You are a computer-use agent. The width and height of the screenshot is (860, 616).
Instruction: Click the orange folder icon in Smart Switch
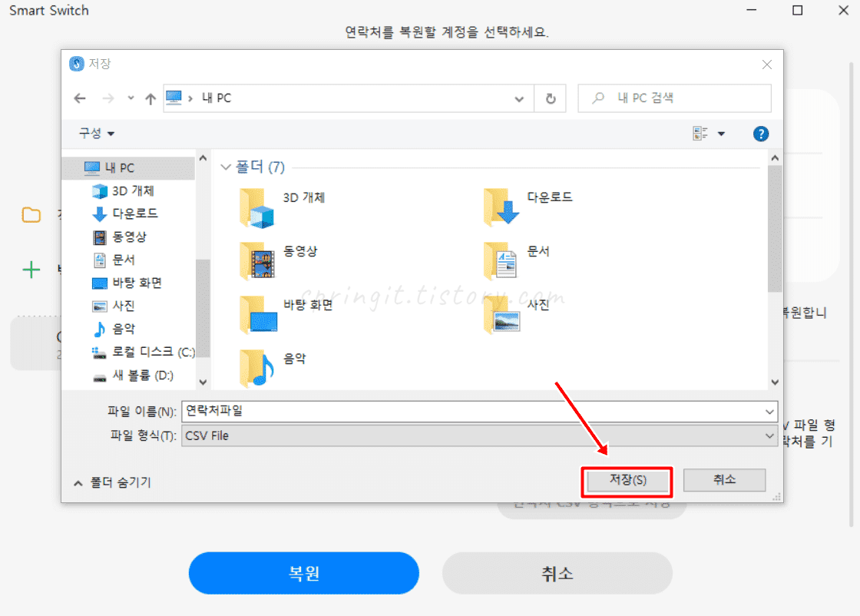31,214
